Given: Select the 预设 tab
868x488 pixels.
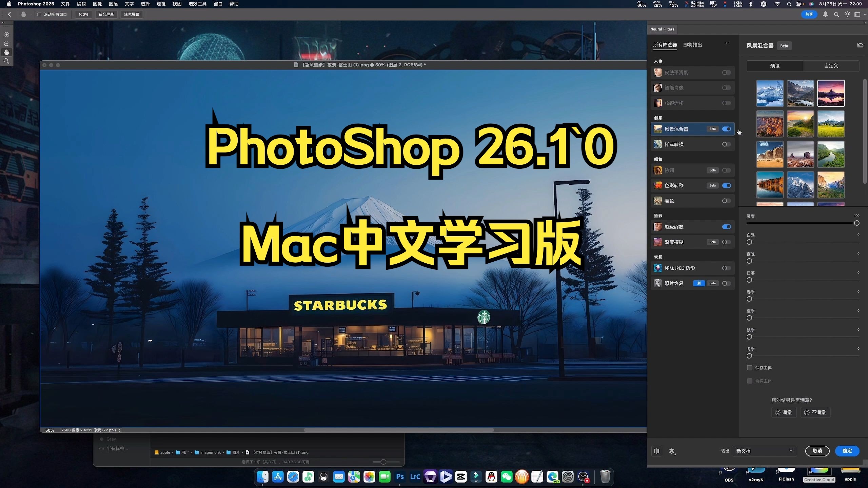Looking at the screenshot, I should [x=775, y=66].
